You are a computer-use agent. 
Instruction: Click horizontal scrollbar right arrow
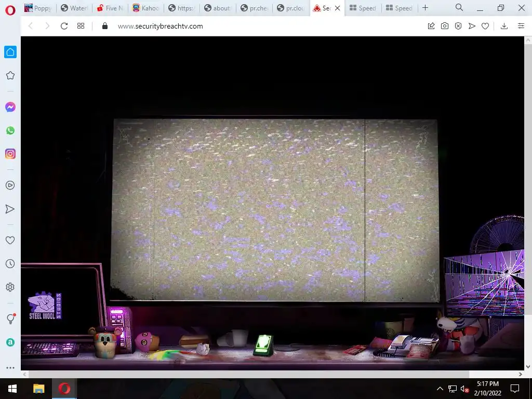tap(521, 374)
